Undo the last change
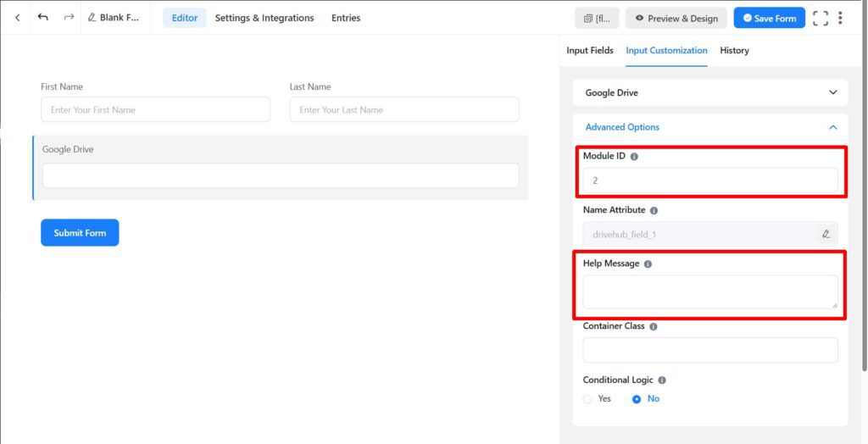This screenshot has height=444, width=868. [x=42, y=17]
